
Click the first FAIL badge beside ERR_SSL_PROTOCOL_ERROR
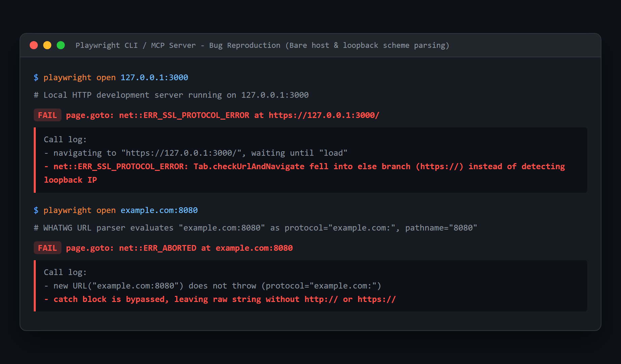tap(47, 115)
